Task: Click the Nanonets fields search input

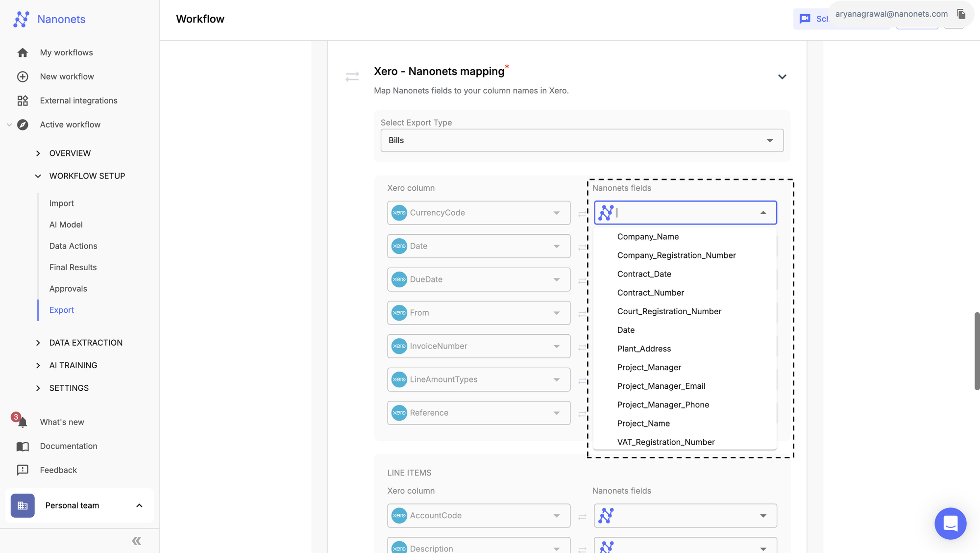Action: [685, 213]
